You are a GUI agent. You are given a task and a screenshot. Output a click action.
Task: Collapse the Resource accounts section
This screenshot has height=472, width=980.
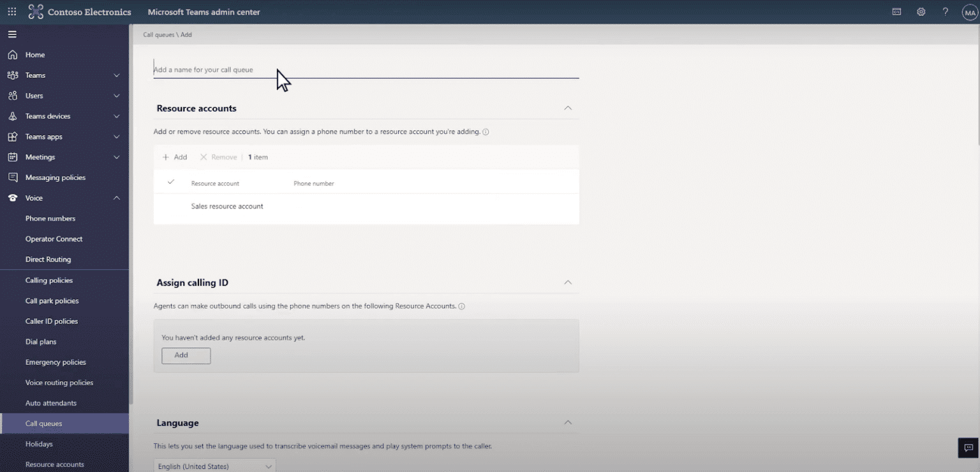click(567, 108)
